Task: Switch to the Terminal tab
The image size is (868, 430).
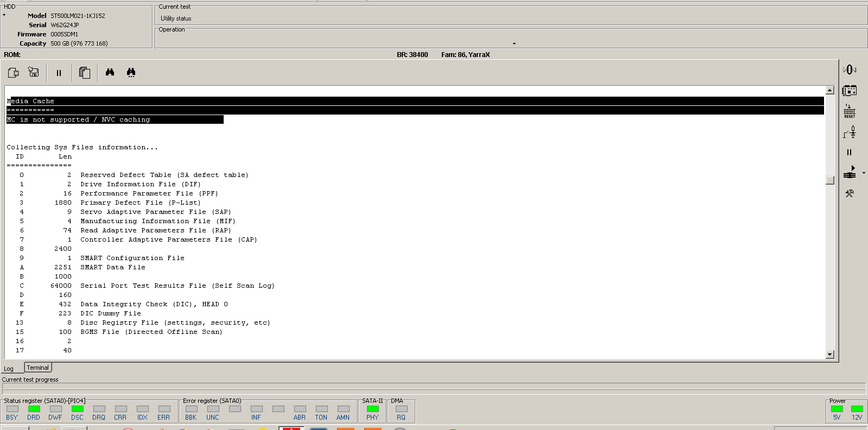Action: (x=38, y=368)
